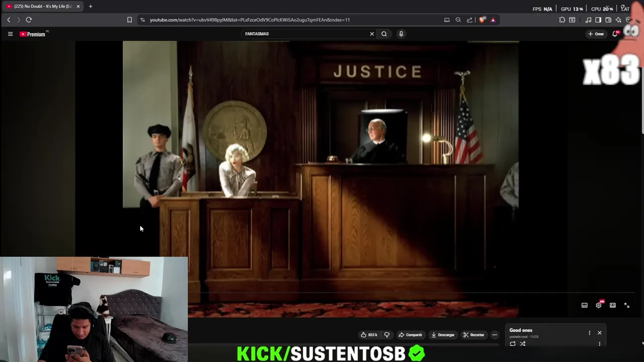Click the Compartir share button
This screenshot has height=362, width=644.
tap(411, 335)
